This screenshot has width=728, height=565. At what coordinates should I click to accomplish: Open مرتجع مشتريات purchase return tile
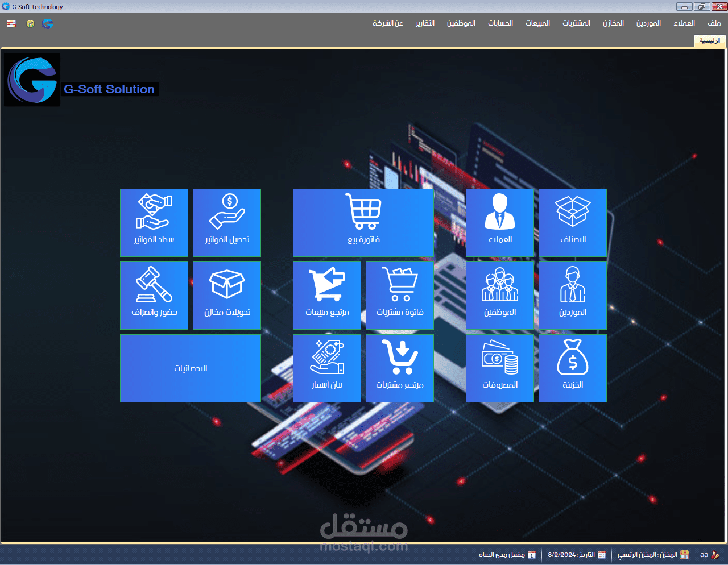coord(400,368)
